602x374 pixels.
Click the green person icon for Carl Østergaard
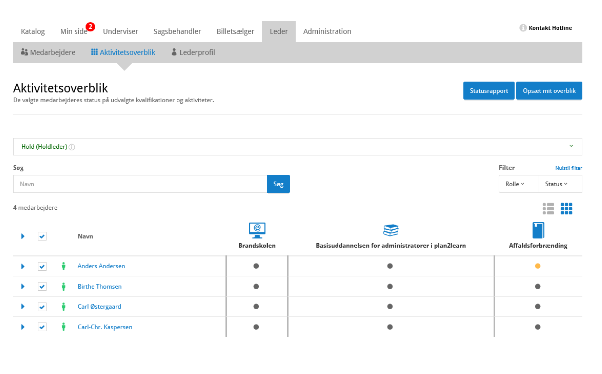coord(64,306)
